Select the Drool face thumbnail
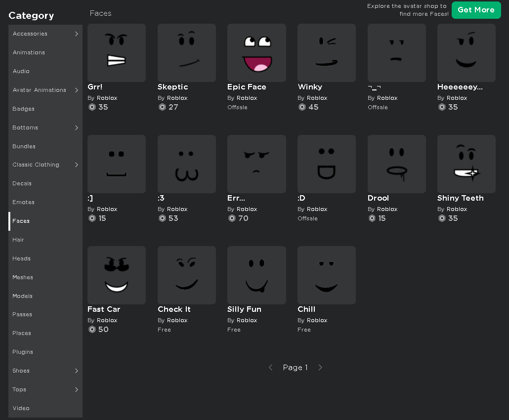The height and width of the screenshot is (420, 509). click(x=397, y=164)
